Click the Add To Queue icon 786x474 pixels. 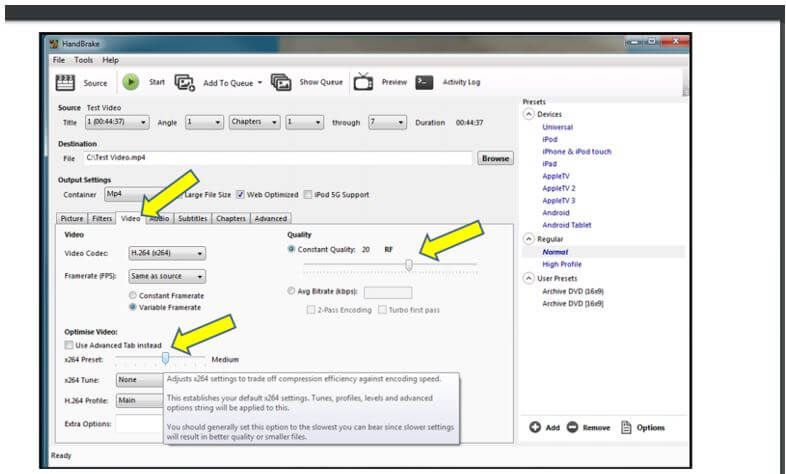pos(184,83)
